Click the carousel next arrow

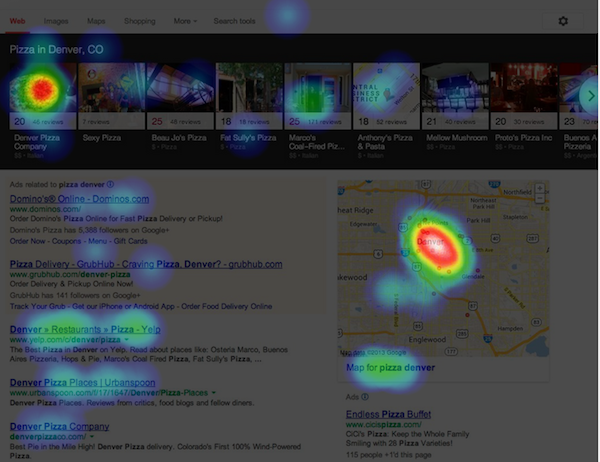point(590,96)
